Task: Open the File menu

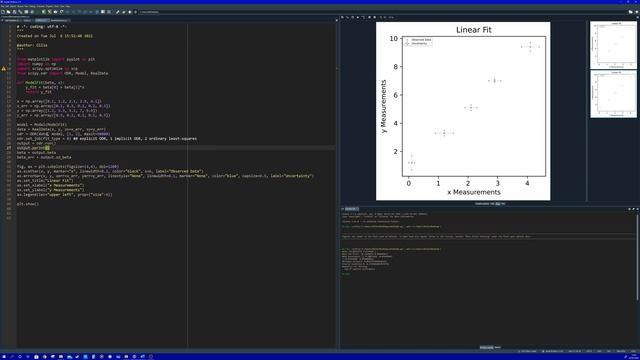Action: [2, 6]
